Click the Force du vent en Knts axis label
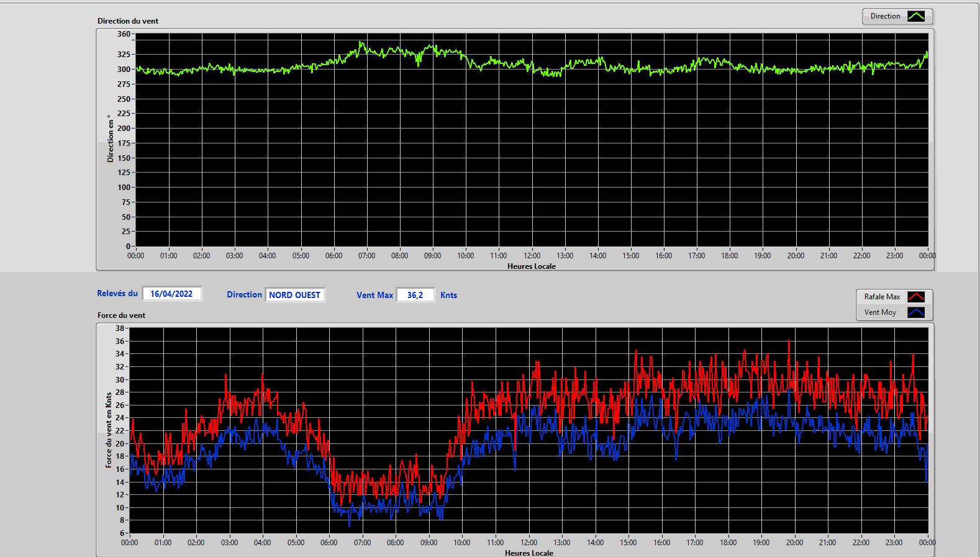Image resolution: width=980 pixels, height=557 pixels. tap(109, 430)
